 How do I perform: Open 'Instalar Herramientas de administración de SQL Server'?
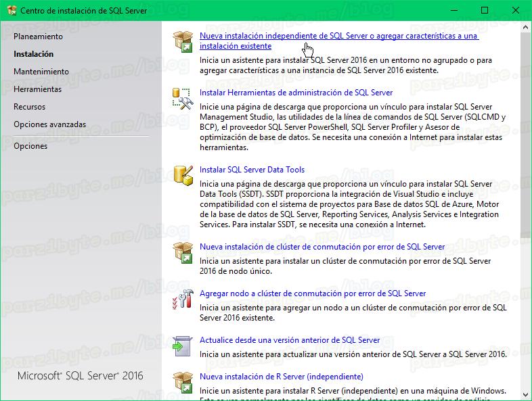click(296, 93)
